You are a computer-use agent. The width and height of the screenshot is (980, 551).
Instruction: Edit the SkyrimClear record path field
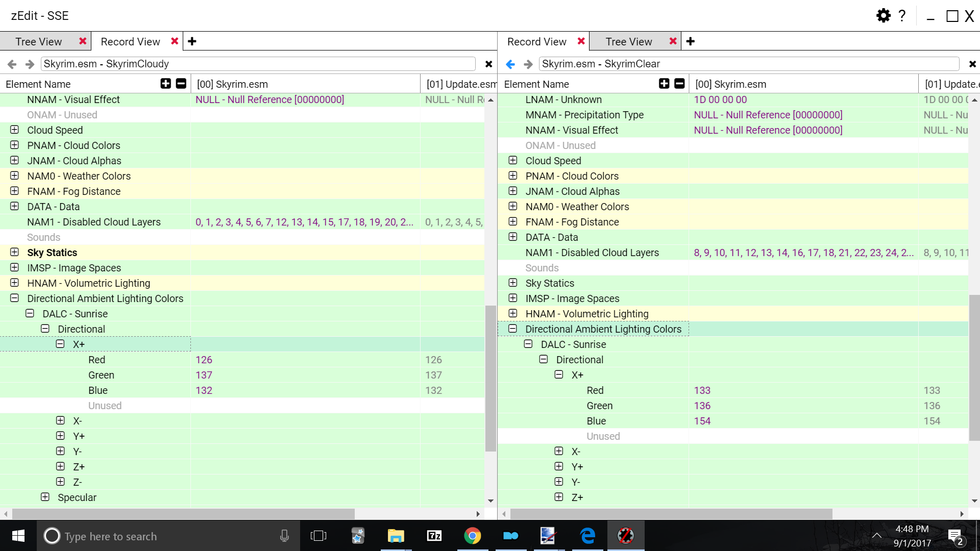point(749,64)
